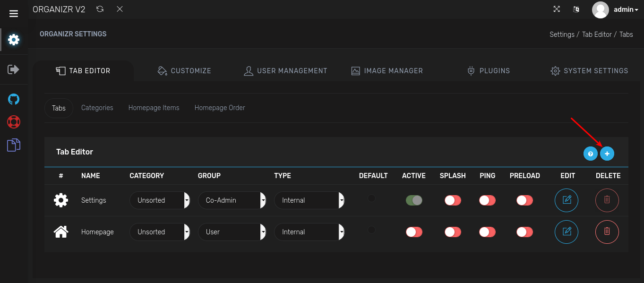Open Category dropdown for Settings row
The width and height of the screenshot is (644, 283).
pyautogui.click(x=160, y=200)
